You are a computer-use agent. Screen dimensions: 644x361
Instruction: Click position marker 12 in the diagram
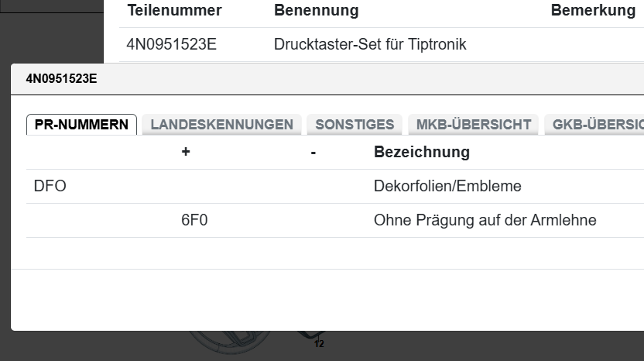tap(319, 344)
